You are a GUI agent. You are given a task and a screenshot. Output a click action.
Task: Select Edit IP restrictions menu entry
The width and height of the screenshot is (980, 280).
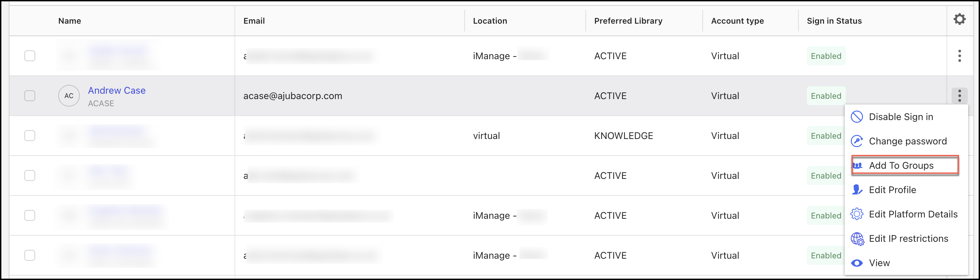[x=908, y=238]
